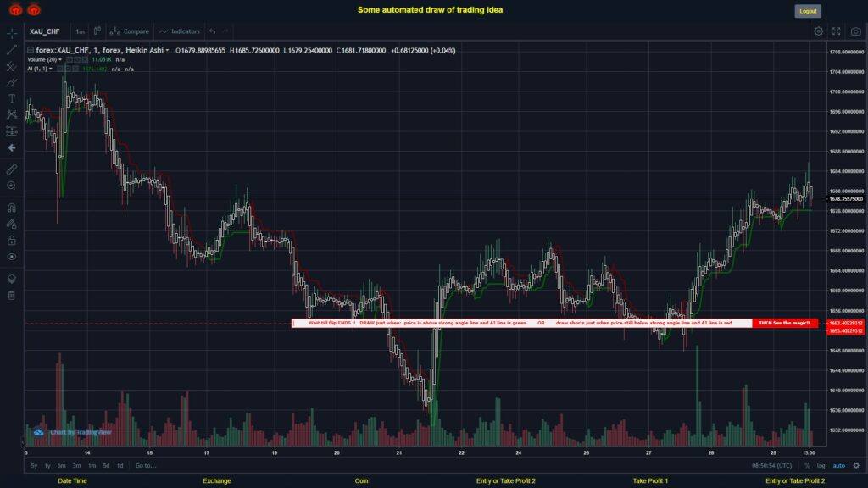The image size is (868, 488).
Task: Toggle the auto scale option
Action: pos(839,466)
